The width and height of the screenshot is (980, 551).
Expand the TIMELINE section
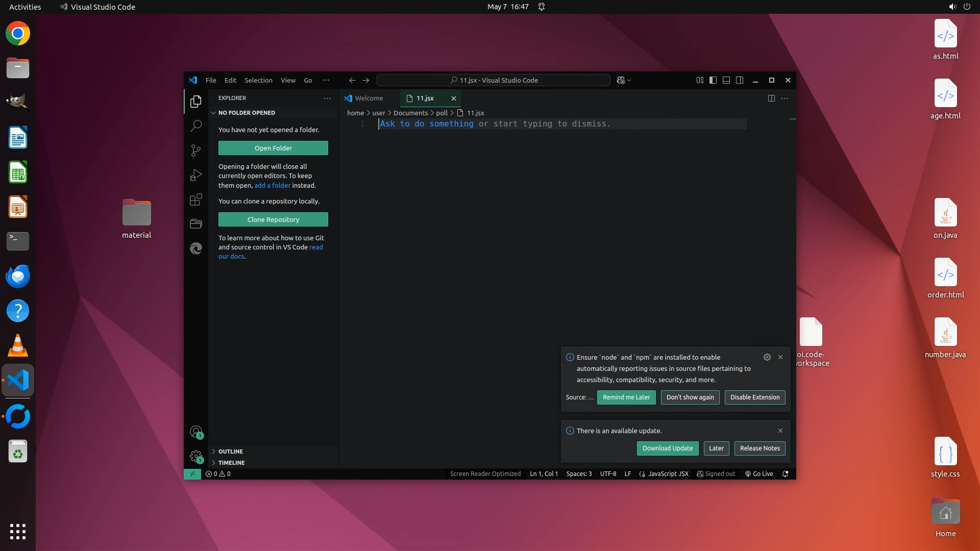pos(231,463)
